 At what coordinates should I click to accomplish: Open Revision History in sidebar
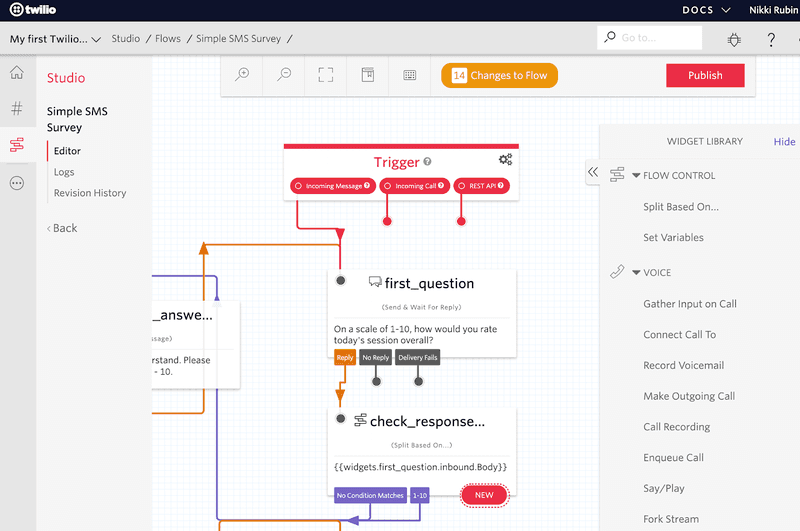tap(90, 193)
